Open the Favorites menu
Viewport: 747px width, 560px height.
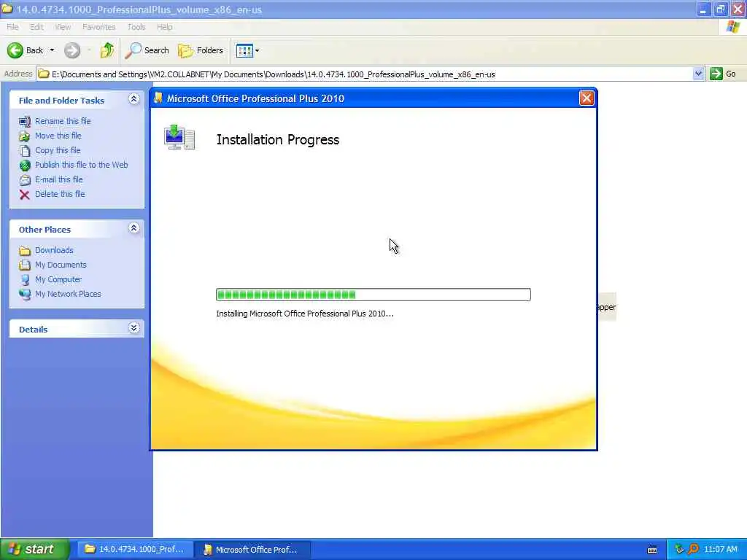click(98, 27)
